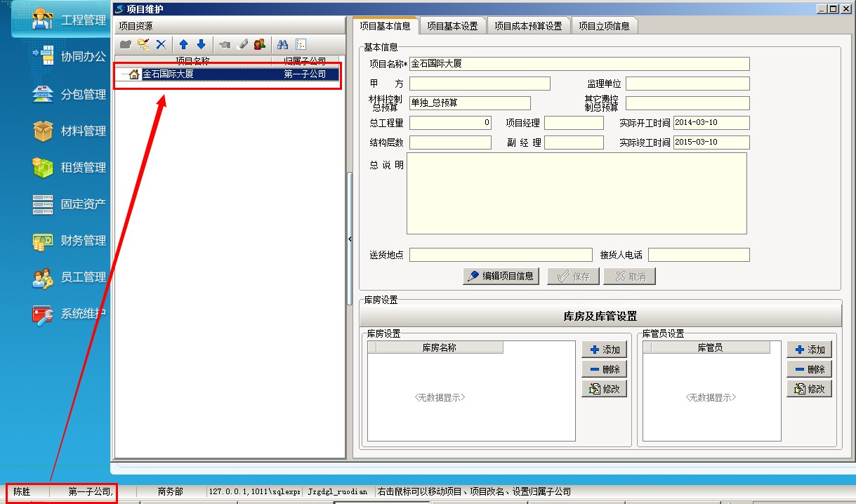
Task: Click the 甲方 input field
Action: tap(481, 84)
